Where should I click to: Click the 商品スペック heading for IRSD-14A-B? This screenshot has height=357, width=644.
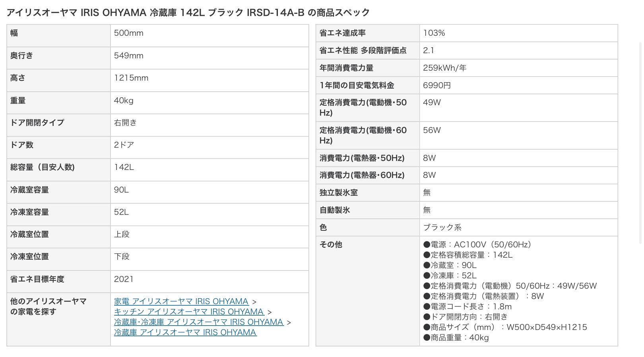(x=188, y=13)
